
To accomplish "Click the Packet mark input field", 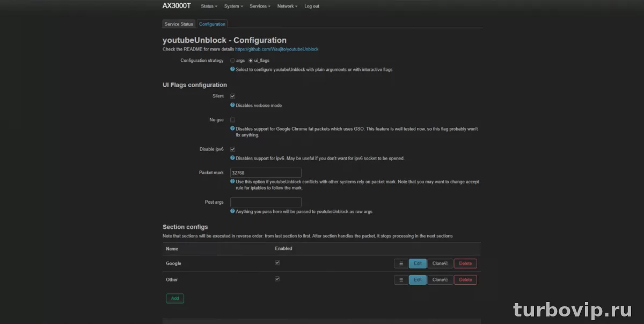I will pyautogui.click(x=266, y=173).
